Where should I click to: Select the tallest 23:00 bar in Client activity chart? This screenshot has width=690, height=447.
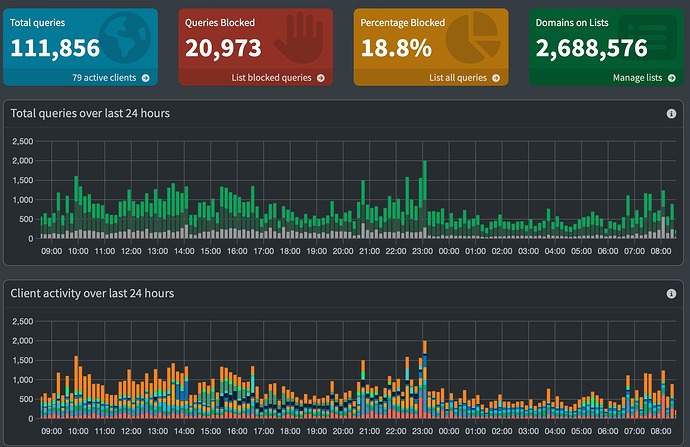(425, 380)
